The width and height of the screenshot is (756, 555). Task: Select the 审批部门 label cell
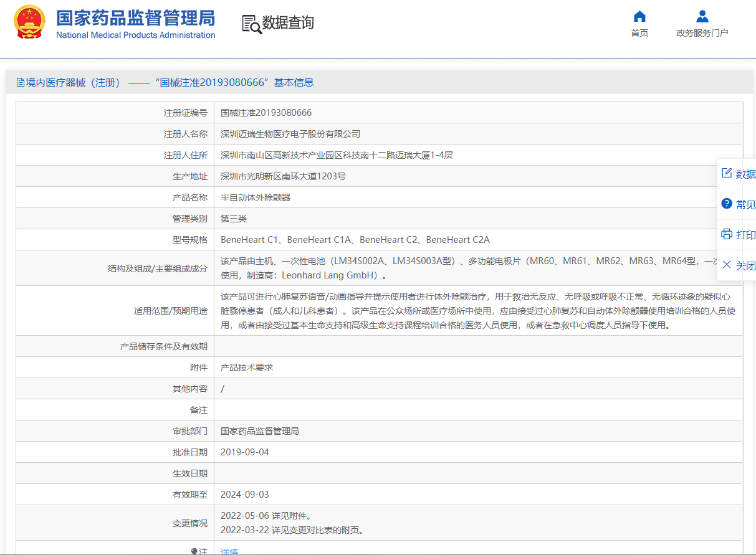115,431
